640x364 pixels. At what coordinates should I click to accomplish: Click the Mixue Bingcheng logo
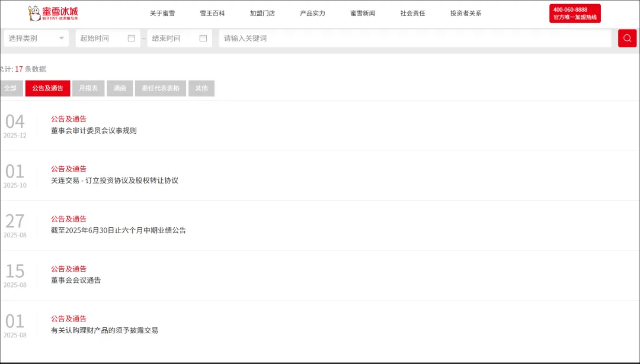coord(53,13)
